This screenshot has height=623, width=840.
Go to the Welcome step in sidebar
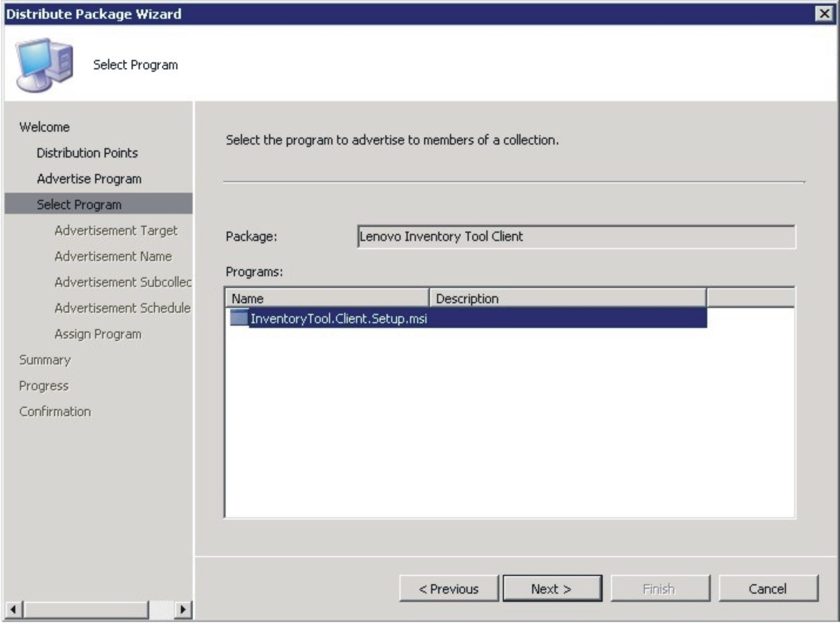pyautogui.click(x=44, y=127)
